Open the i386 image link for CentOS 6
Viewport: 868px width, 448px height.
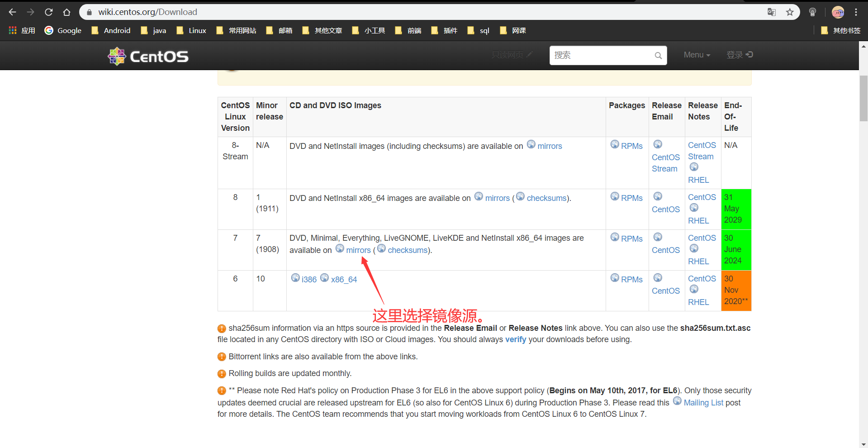pos(309,280)
